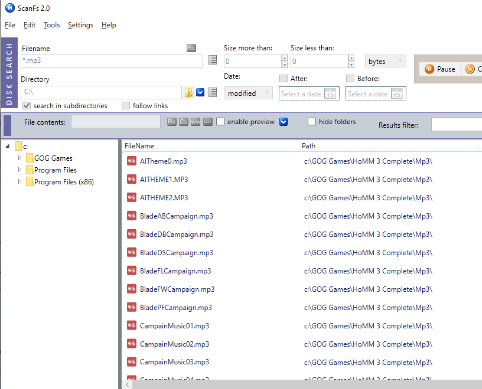Image resolution: width=482 pixels, height=389 pixels.
Task: Enable the After date checkbox
Action: click(x=283, y=78)
